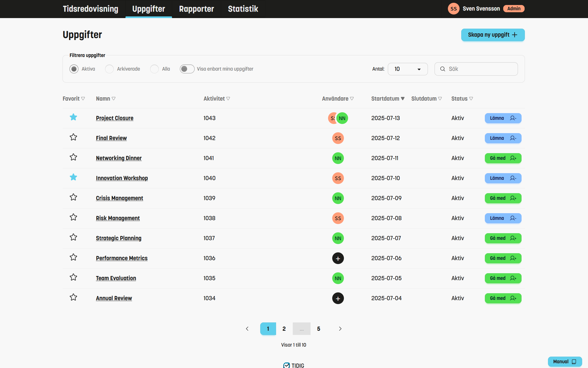This screenshot has height=368, width=588.
Task: Unfavorite the Project Closure star
Action: pos(73,117)
